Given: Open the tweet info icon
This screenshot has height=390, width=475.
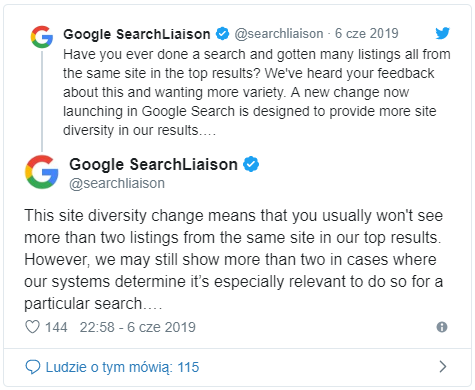Looking at the screenshot, I should click(442, 327).
